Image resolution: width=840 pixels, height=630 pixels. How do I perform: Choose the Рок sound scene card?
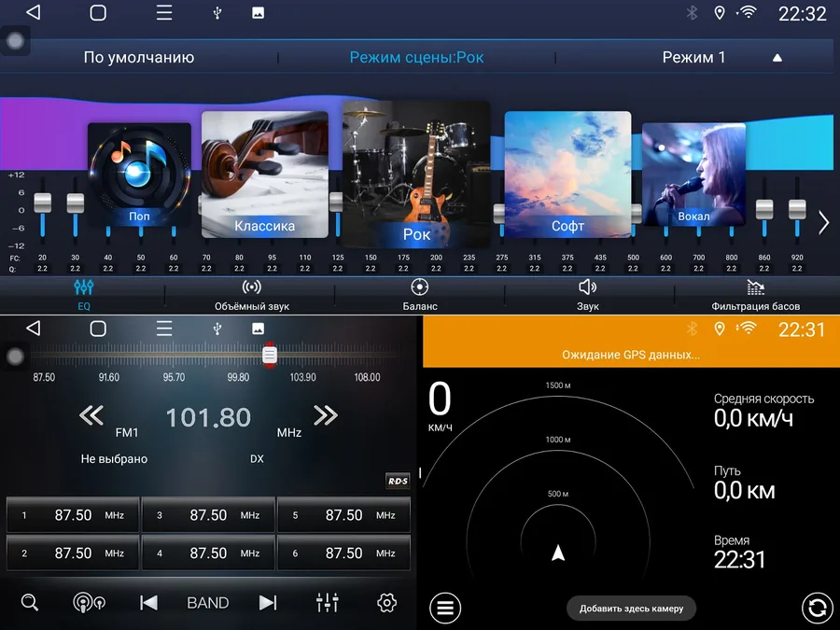(x=416, y=175)
